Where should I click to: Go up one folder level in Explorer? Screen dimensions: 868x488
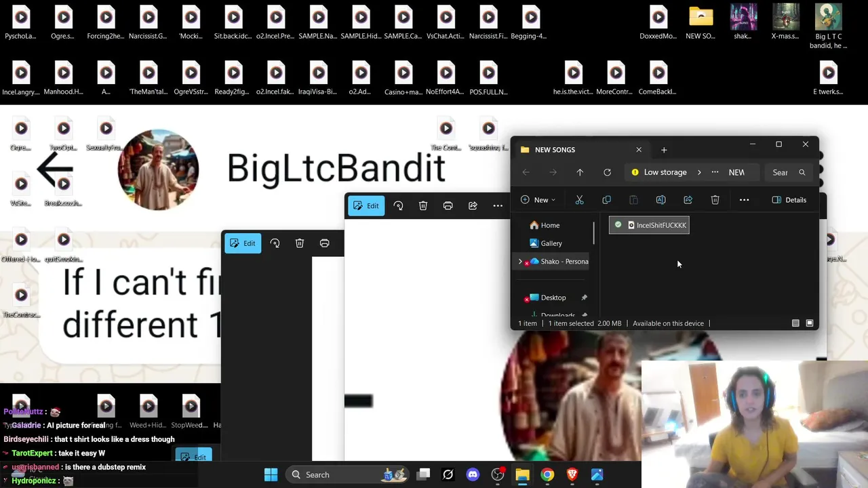(x=580, y=172)
